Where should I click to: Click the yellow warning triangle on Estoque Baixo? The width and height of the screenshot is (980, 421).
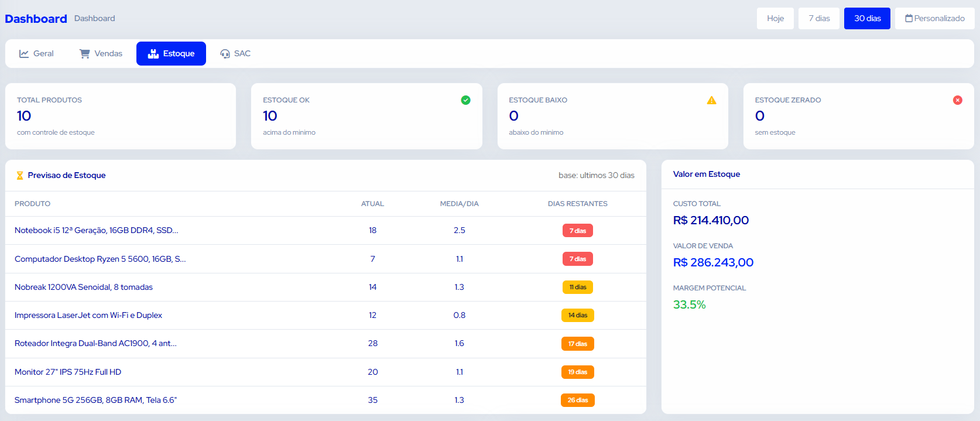point(711,100)
